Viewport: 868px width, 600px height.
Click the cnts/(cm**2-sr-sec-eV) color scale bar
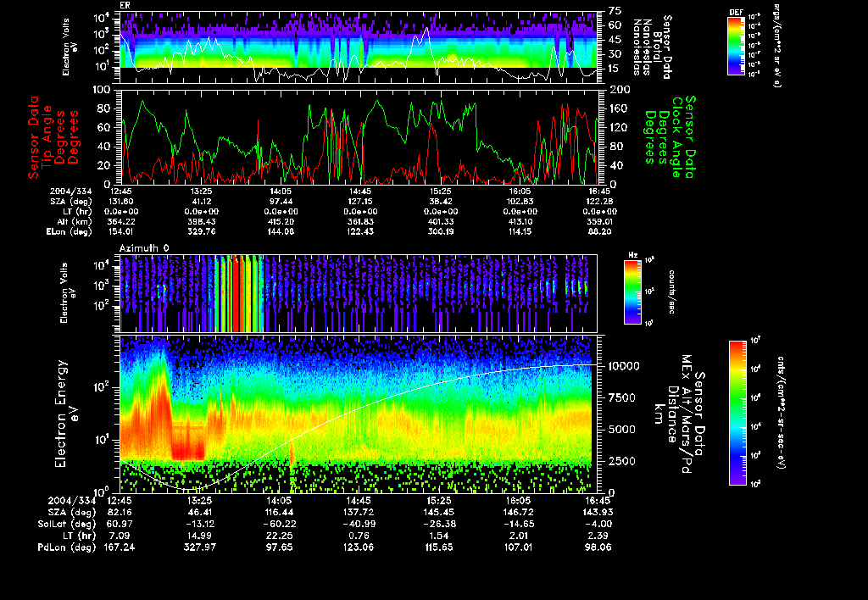737,413
